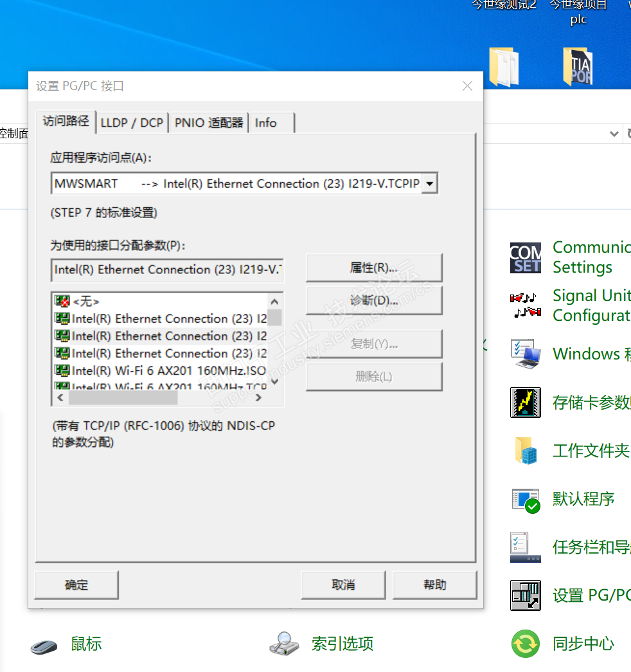Open the work folders icon (工作文件夹)
This screenshot has height=672, width=631.
click(526, 450)
